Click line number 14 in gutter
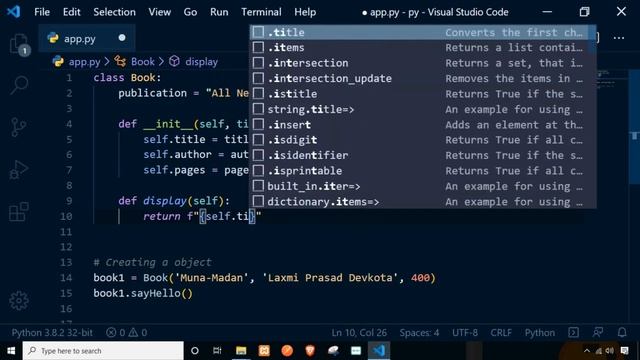The width and height of the screenshot is (640, 360). pos(66,278)
